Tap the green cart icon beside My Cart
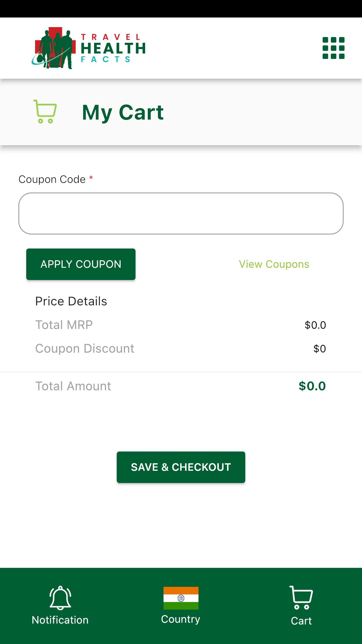The width and height of the screenshot is (362, 644). point(45,112)
